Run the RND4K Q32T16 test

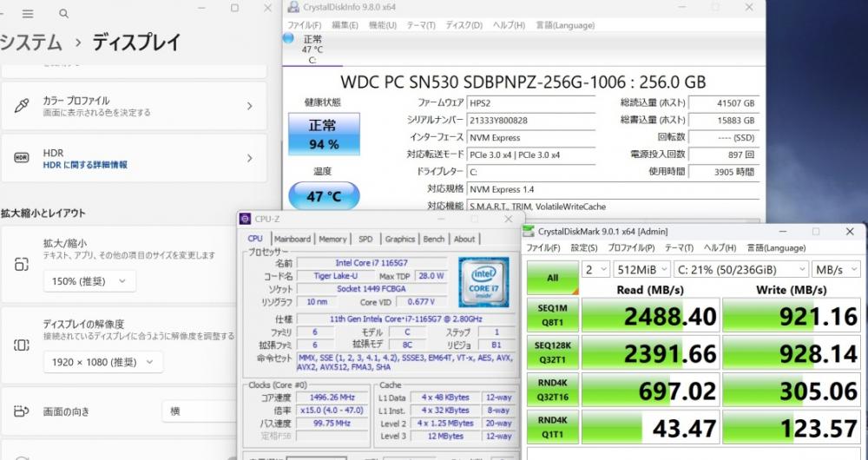552,390
